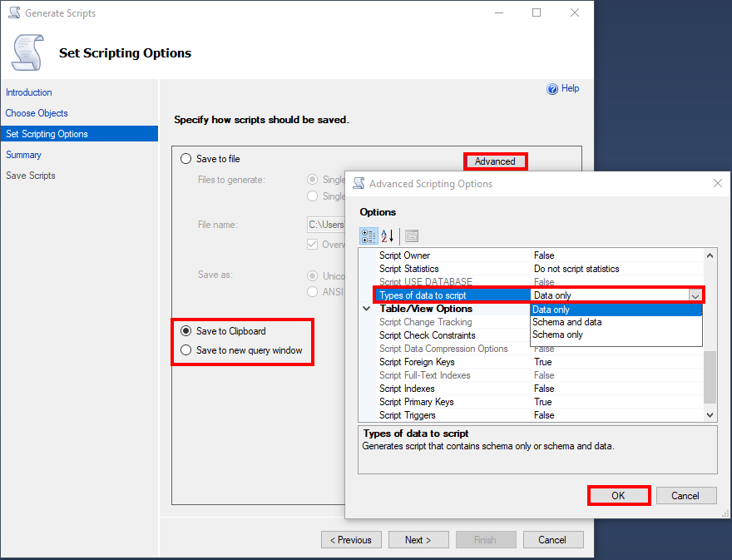Pick Schema and data from the dropdown list
This screenshot has width=732, height=560.
(567, 322)
